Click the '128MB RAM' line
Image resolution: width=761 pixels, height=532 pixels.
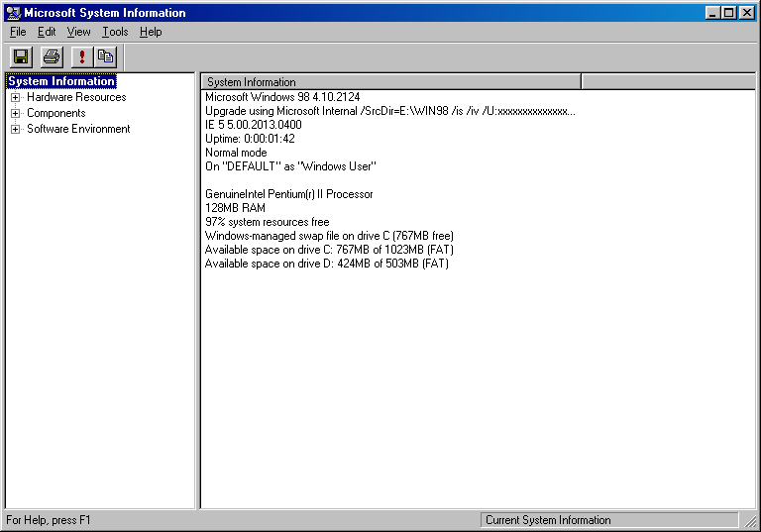(x=236, y=208)
